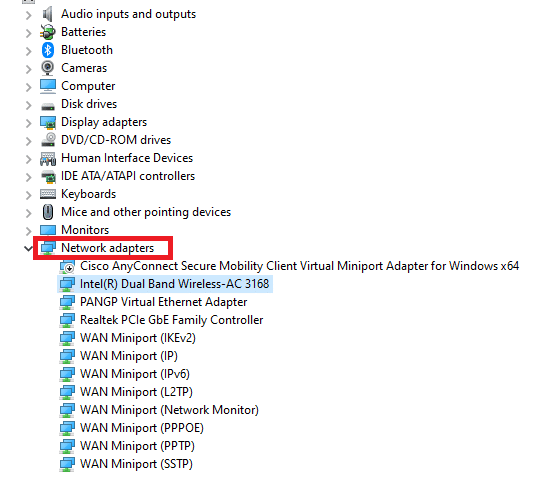
Task: Click the WAN Miniport (PPTP) icon
Action: [x=67, y=446]
